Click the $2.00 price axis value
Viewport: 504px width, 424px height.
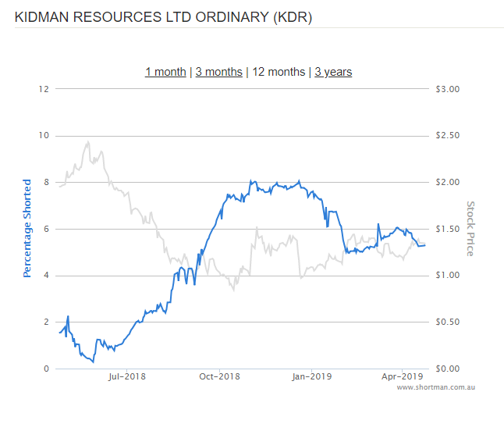click(x=447, y=182)
